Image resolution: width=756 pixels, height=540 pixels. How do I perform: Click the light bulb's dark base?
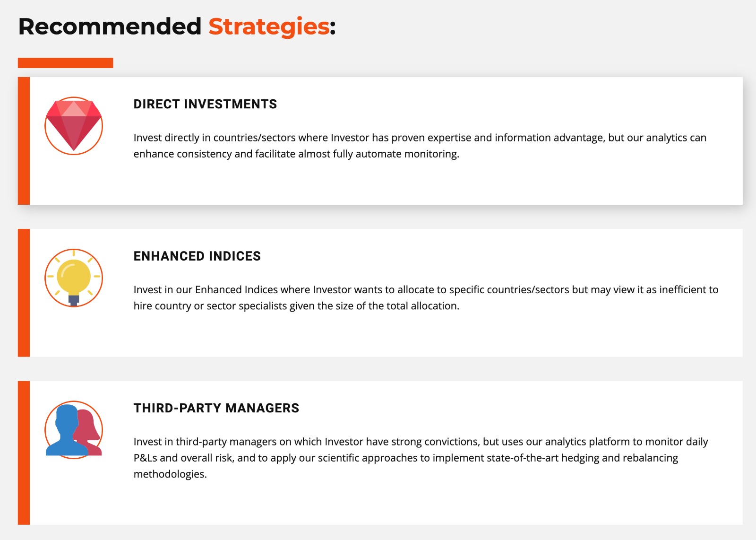coord(74,300)
